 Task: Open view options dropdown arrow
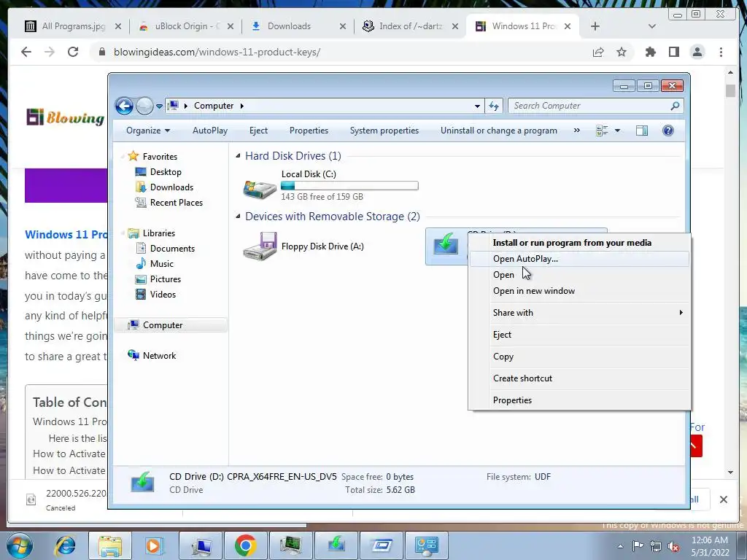[x=617, y=131]
